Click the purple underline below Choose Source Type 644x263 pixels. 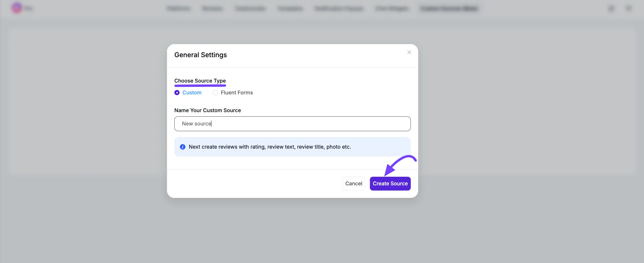tap(200, 85)
